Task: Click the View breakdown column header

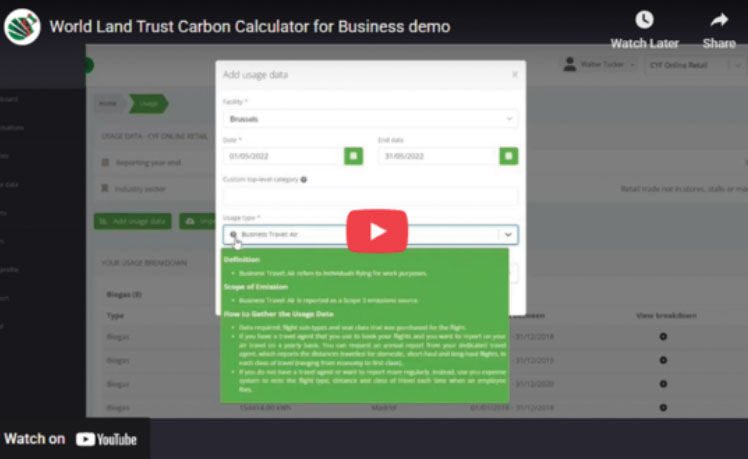Action: point(666,315)
